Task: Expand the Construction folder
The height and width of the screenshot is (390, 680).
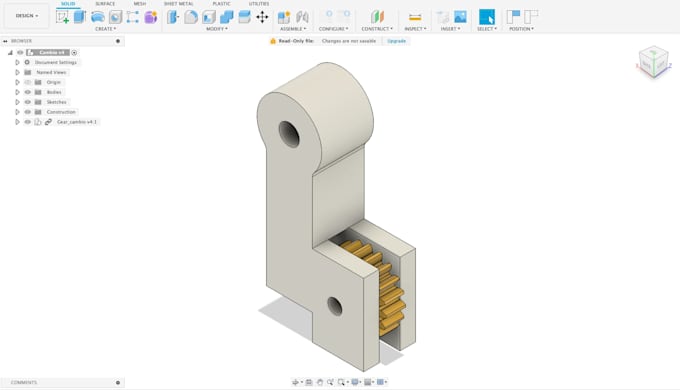Action: [x=17, y=112]
